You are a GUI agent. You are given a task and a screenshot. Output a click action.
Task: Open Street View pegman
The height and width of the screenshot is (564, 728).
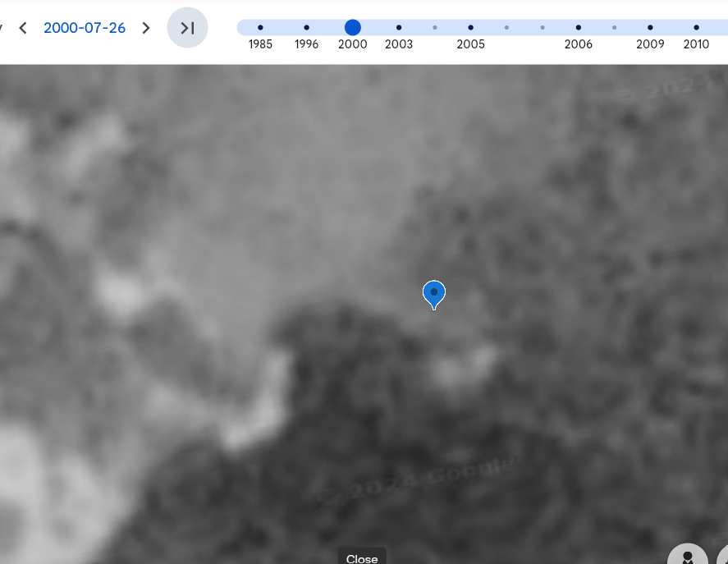point(688,557)
